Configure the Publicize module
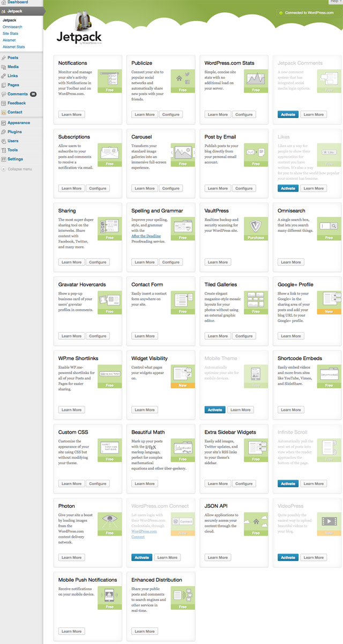Screen dimensions: 343x644 click(x=171, y=114)
